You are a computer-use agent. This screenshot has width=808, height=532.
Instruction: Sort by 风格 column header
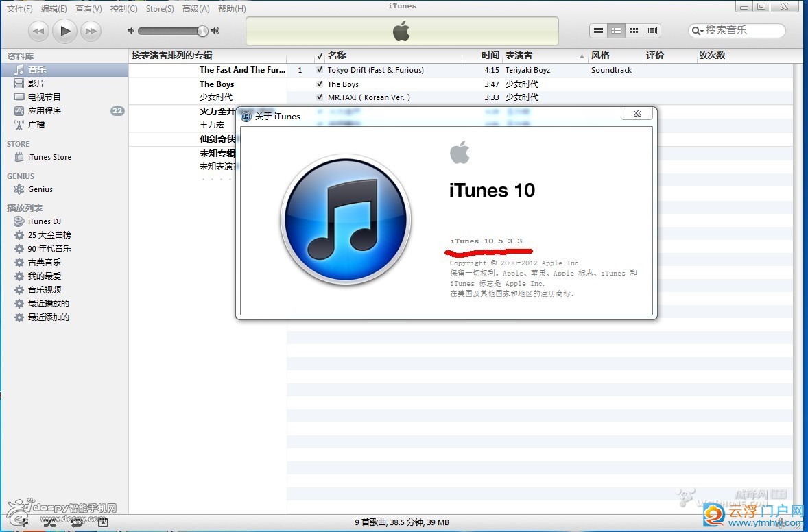tap(616, 56)
